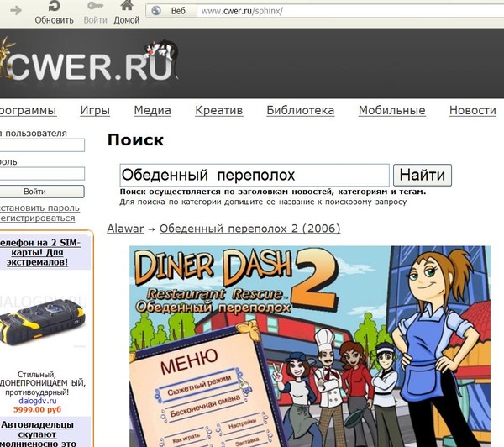Viewport: 504px width, 447px height.
Task: Click the 5999.00 руб price text
Action: (x=37, y=409)
